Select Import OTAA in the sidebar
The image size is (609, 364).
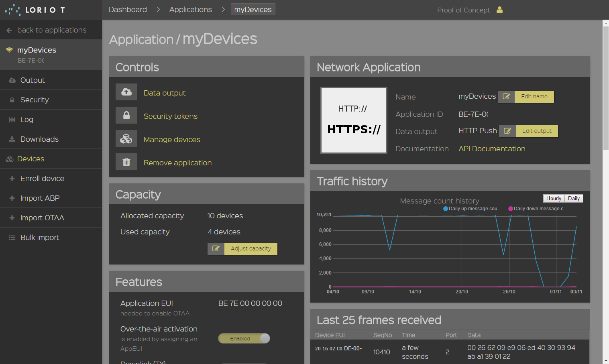(51, 218)
